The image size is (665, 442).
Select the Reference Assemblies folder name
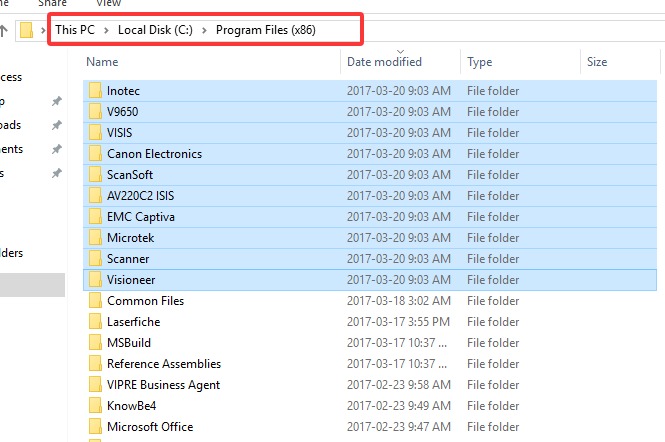click(164, 364)
